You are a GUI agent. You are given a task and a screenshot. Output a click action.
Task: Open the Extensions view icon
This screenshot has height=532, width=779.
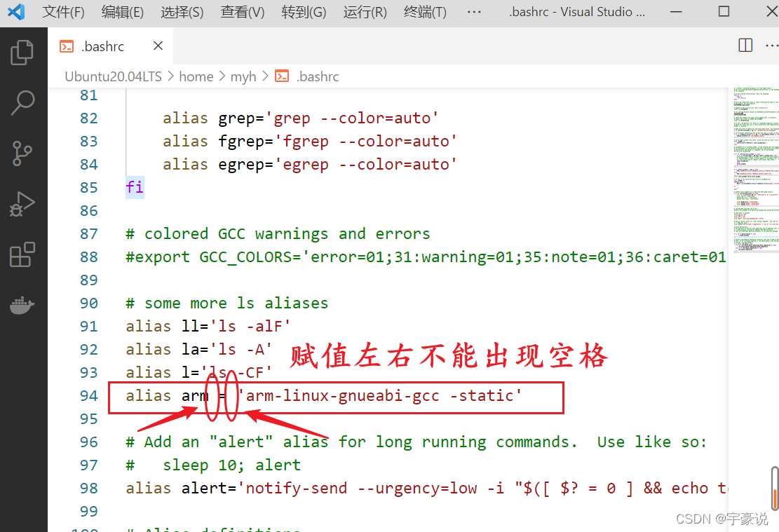(22, 255)
